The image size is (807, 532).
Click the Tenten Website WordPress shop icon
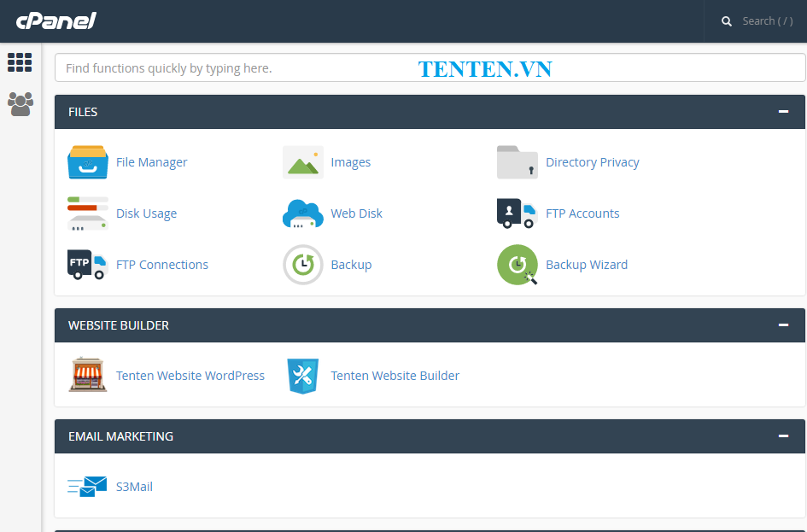88,375
